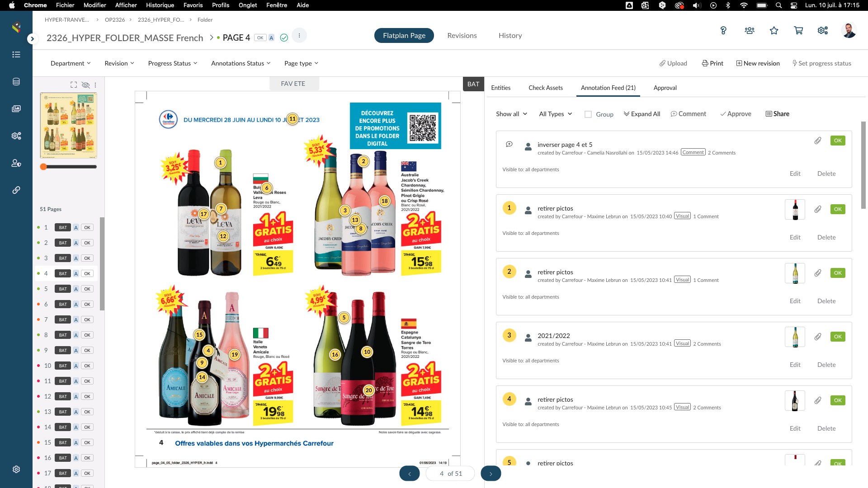
Task: Click Set progress status button
Action: pyautogui.click(x=821, y=63)
